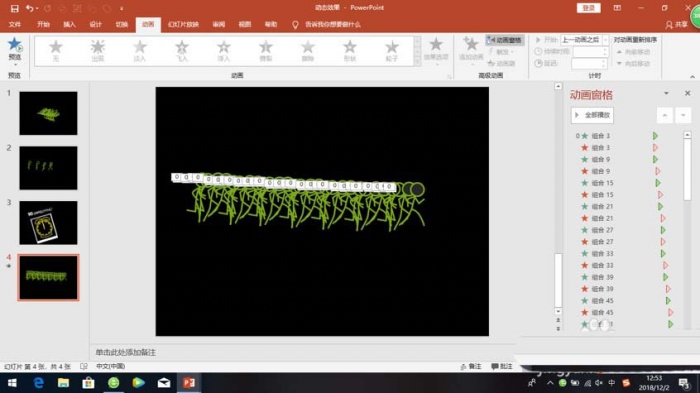Collapse the ribbon using the chevron

click(x=692, y=77)
